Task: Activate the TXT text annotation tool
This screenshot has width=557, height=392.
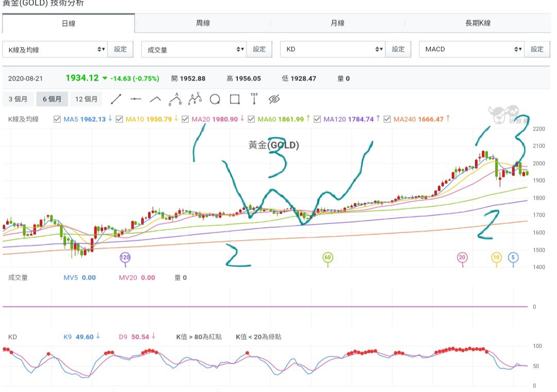Action: pos(254,99)
